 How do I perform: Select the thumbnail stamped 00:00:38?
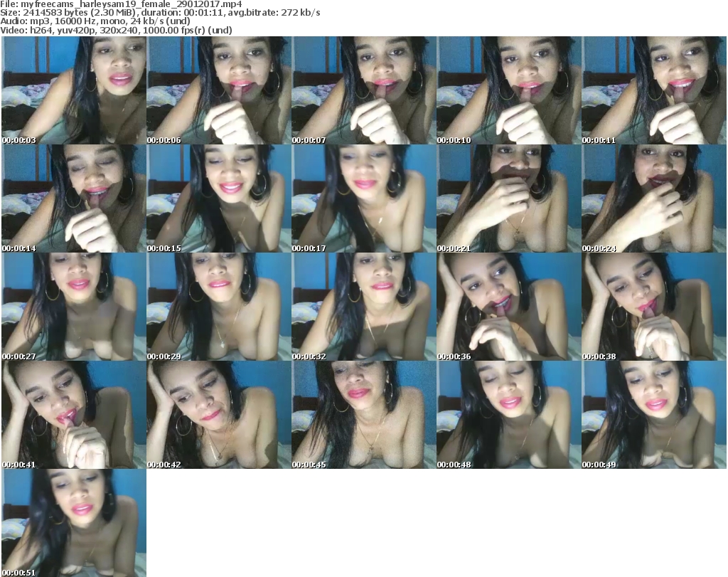[x=654, y=307]
